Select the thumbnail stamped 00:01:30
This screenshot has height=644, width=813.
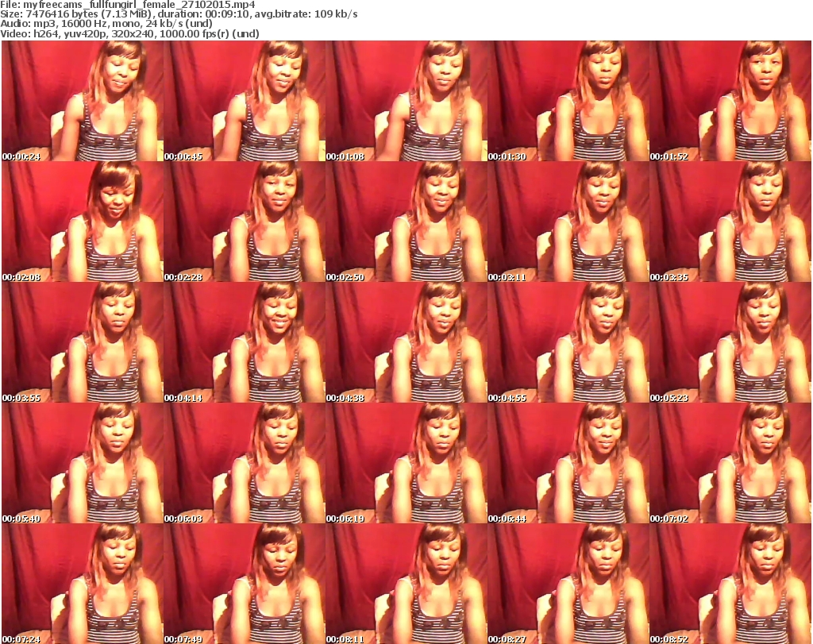click(x=568, y=101)
